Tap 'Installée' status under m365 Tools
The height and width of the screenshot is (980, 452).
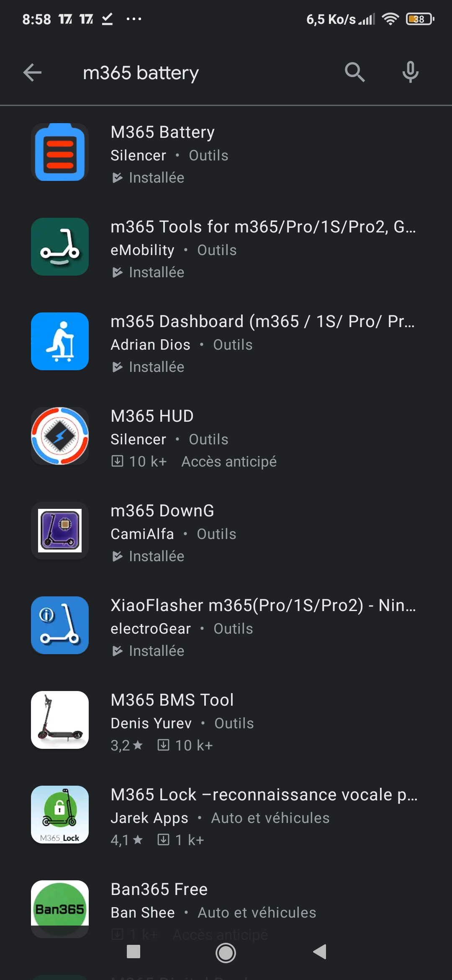click(x=157, y=272)
